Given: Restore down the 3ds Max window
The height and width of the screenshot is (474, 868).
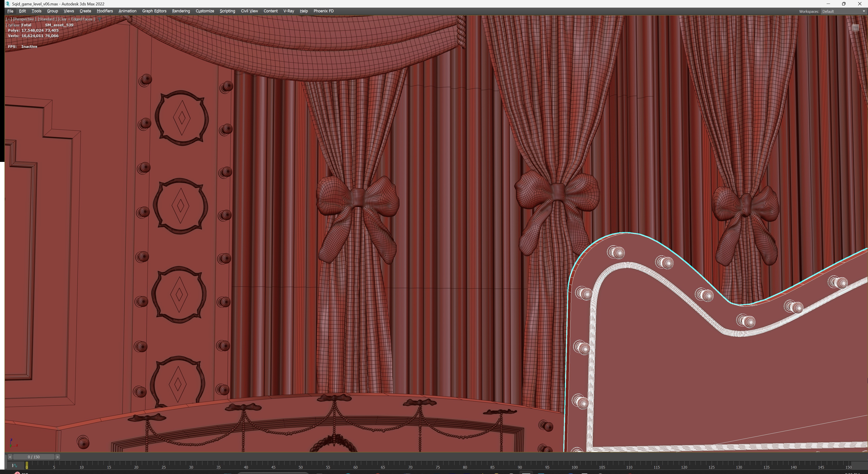Looking at the screenshot, I should 844,4.
